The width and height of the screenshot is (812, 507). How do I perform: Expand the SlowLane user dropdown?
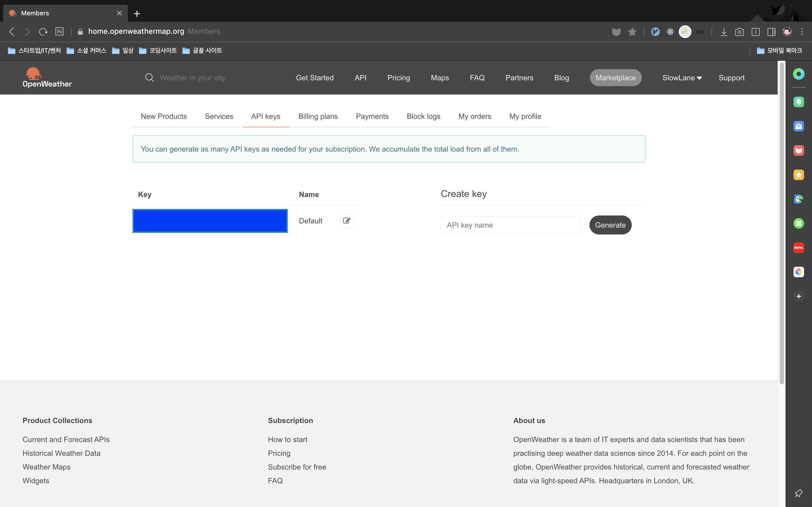[682, 78]
